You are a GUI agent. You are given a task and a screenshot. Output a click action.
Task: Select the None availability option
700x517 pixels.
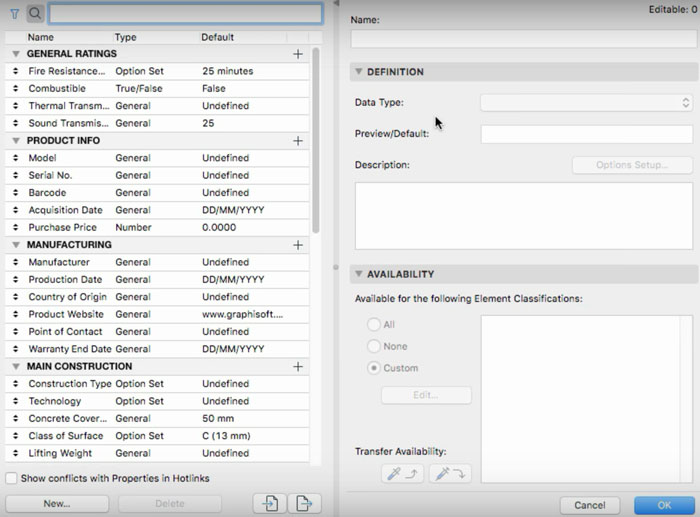point(374,346)
